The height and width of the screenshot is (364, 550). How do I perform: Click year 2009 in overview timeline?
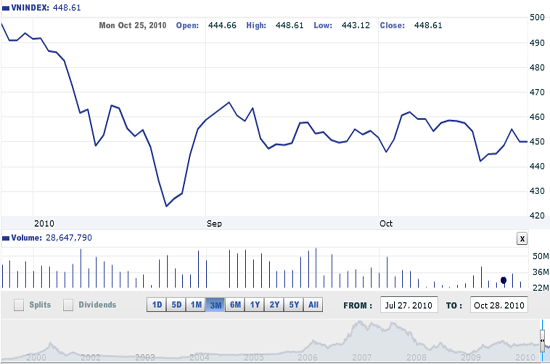470,357
